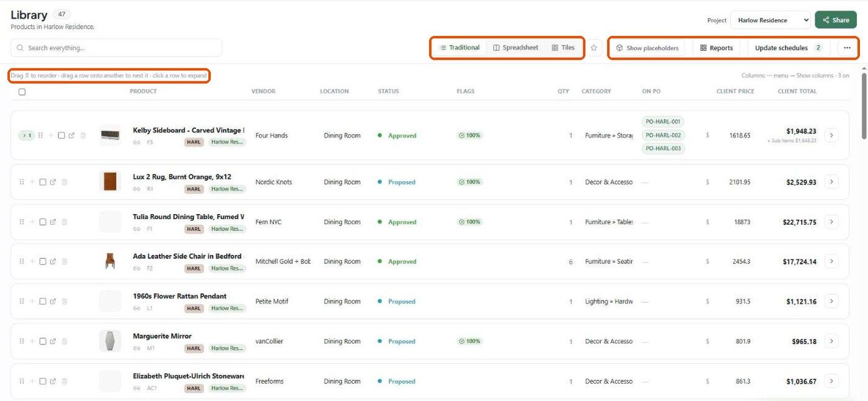
Task: Click the trash icon on Ada Leather Side Chair row
Action: pyautogui.click(x=64, y=261)
